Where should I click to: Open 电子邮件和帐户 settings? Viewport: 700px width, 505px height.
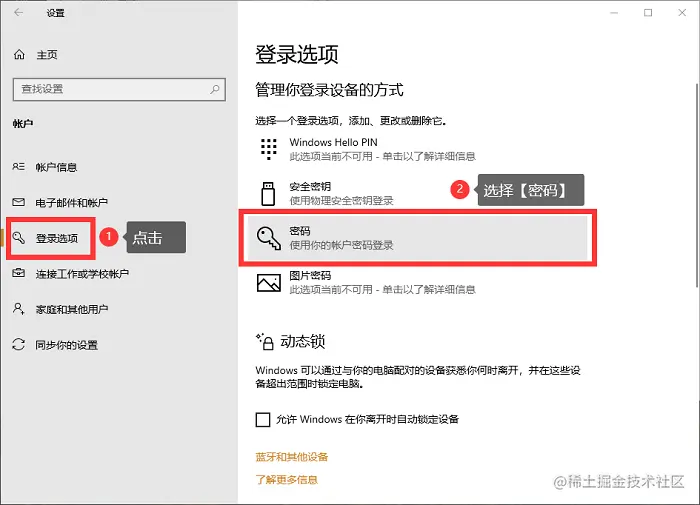71,203
